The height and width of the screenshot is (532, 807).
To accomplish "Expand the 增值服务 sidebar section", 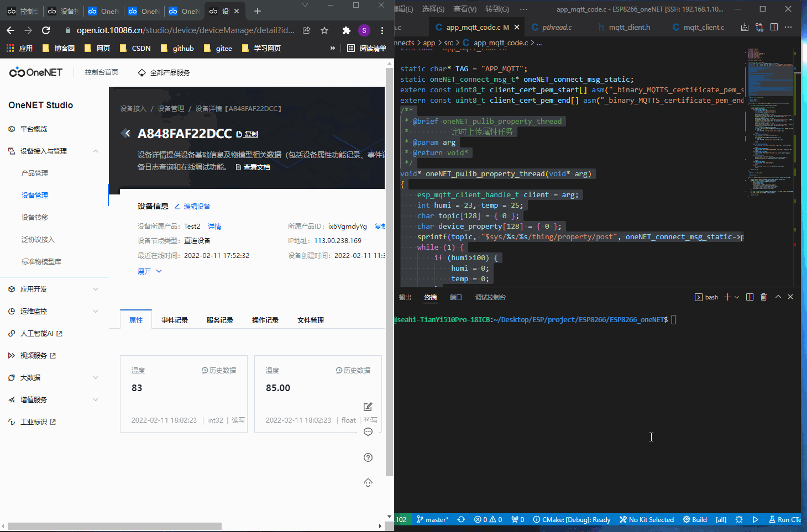I will click(96, 400).
